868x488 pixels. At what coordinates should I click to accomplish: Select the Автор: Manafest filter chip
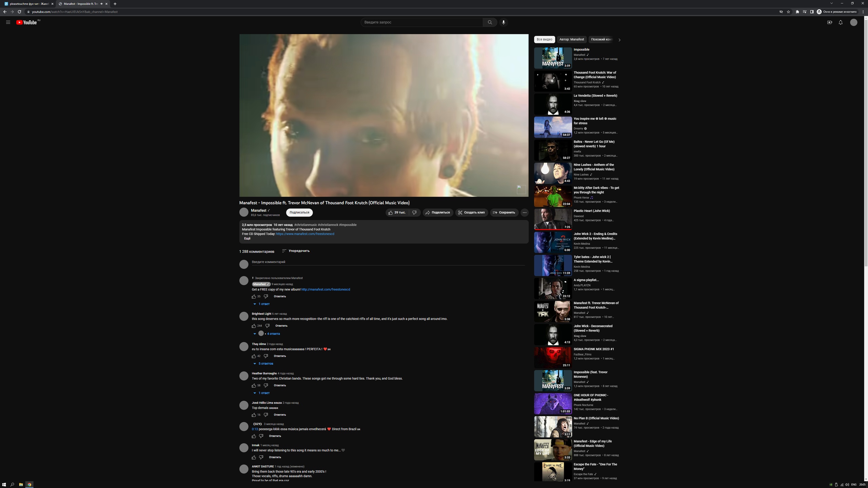point(571,40)
